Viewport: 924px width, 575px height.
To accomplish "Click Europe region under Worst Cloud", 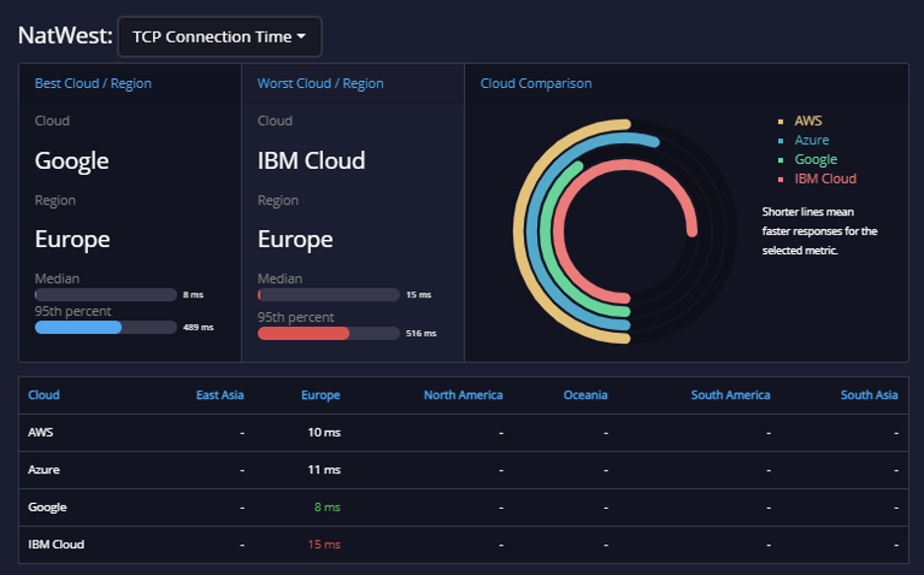I will pyautogui.click(x=295, y=239).
